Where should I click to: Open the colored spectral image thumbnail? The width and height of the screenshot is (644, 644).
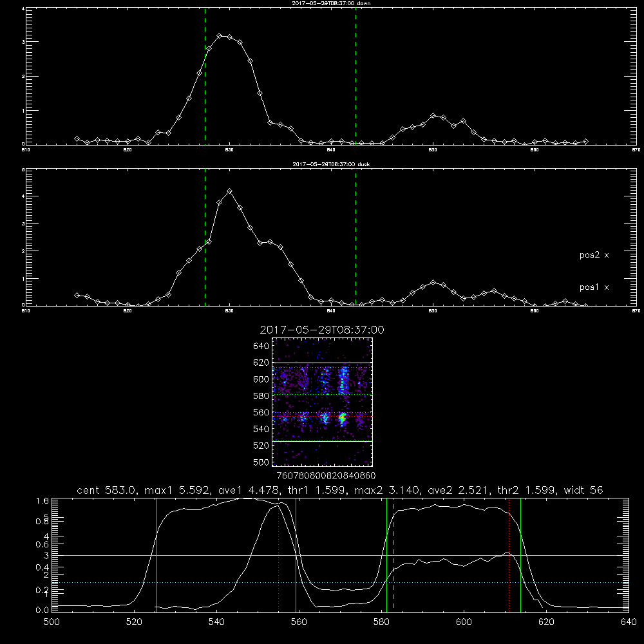coord(323,402)
